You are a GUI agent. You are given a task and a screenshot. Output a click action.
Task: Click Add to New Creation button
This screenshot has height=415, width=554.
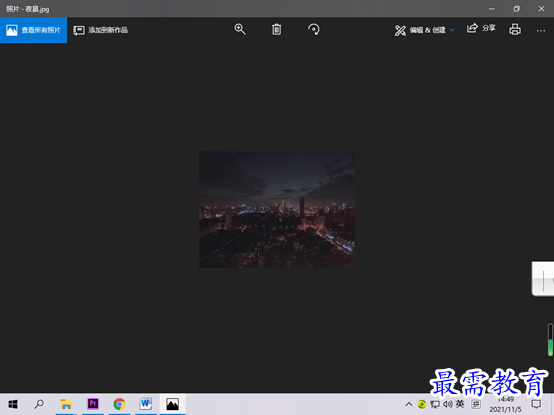coord(101,30)
